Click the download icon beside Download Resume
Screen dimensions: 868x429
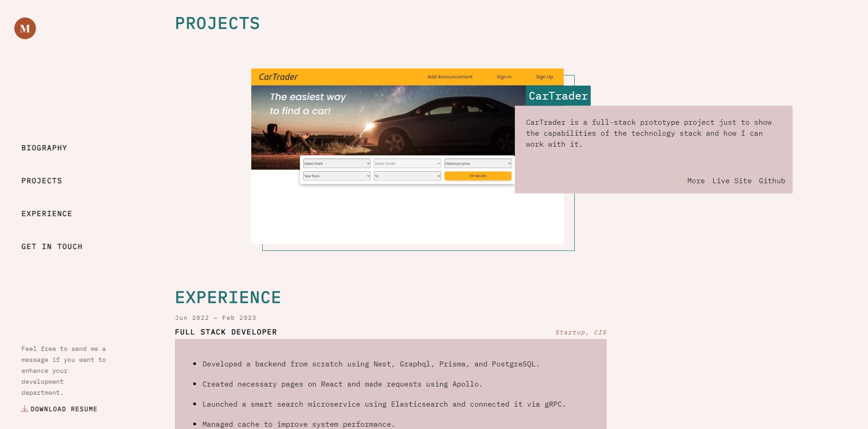click(x=25, y=408)
